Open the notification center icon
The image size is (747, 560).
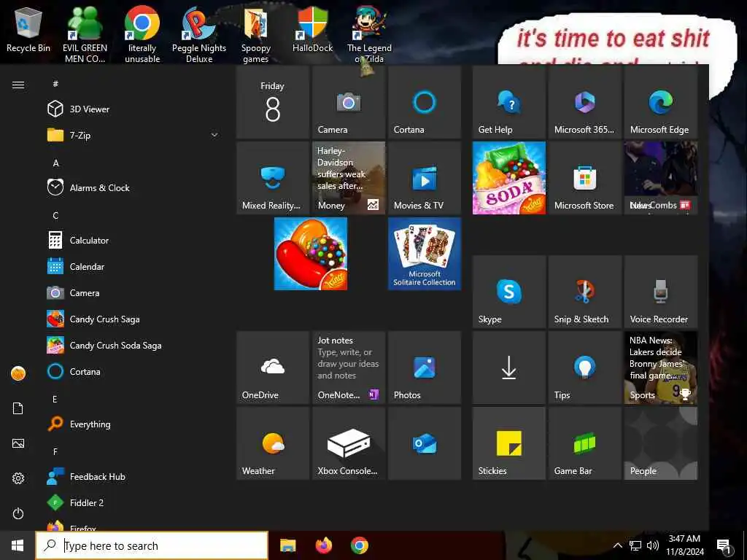point(724,546)
